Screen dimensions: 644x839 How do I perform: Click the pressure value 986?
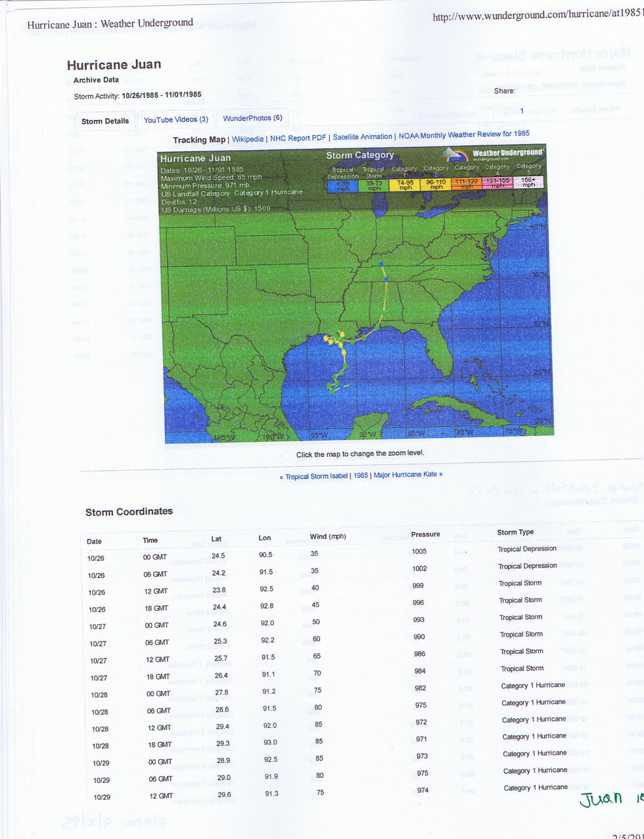[420, 654]
